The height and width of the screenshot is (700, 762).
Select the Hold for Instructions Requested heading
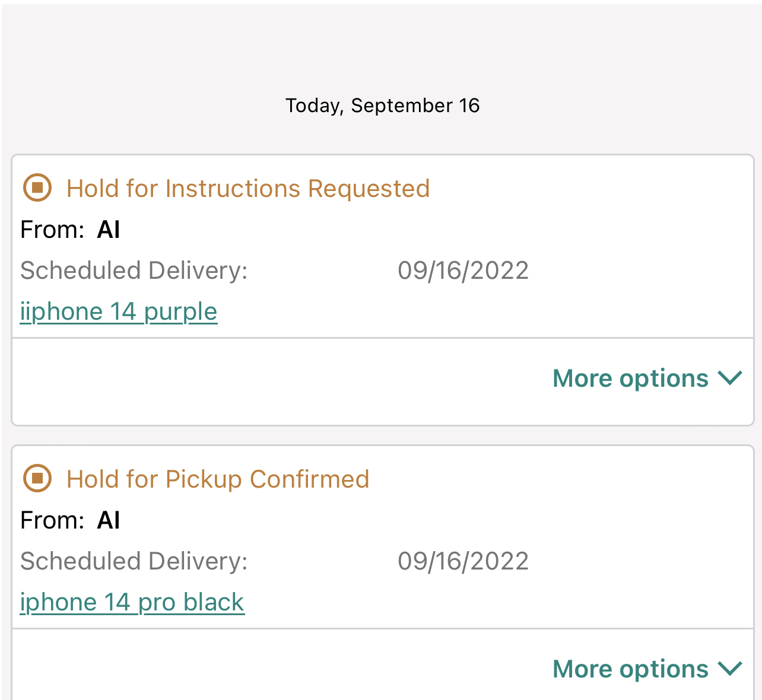tap(248, 189)
